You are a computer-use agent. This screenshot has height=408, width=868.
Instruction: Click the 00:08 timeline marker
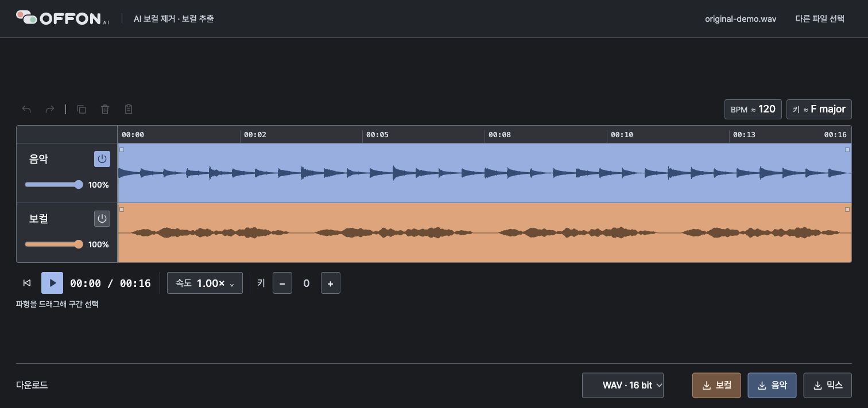click(x=499, y=135)
